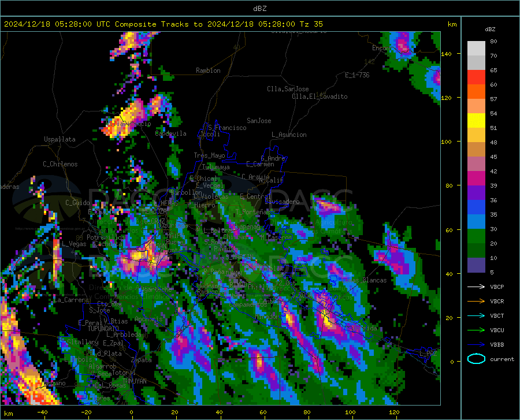This screenshot has width=520, height=420.
Task: Click the white VBCP arrow legend icon
Action: pyautogui.click(x=476, y=287)
